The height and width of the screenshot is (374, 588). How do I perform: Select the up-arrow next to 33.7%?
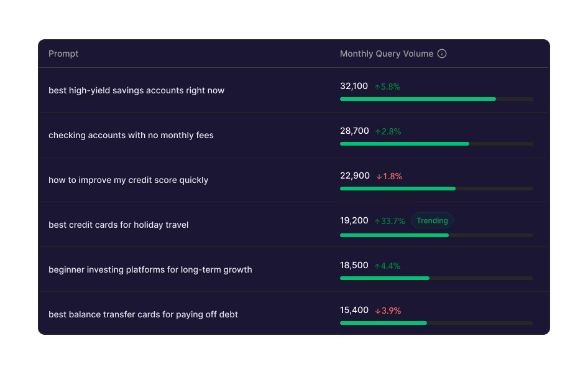[377, 220]
